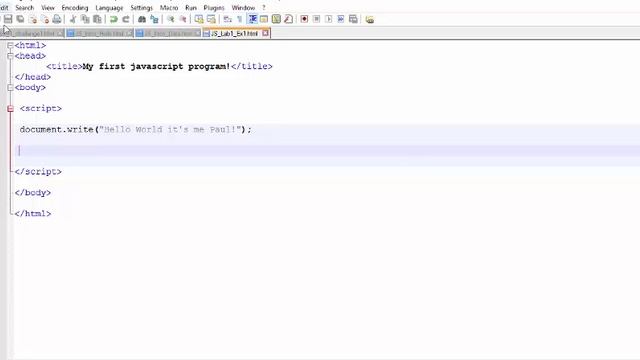This screenshot has width=640, height=360.
Task: Select the JS_Lab1_Ex1.html tab
Action: click(235, 33)
